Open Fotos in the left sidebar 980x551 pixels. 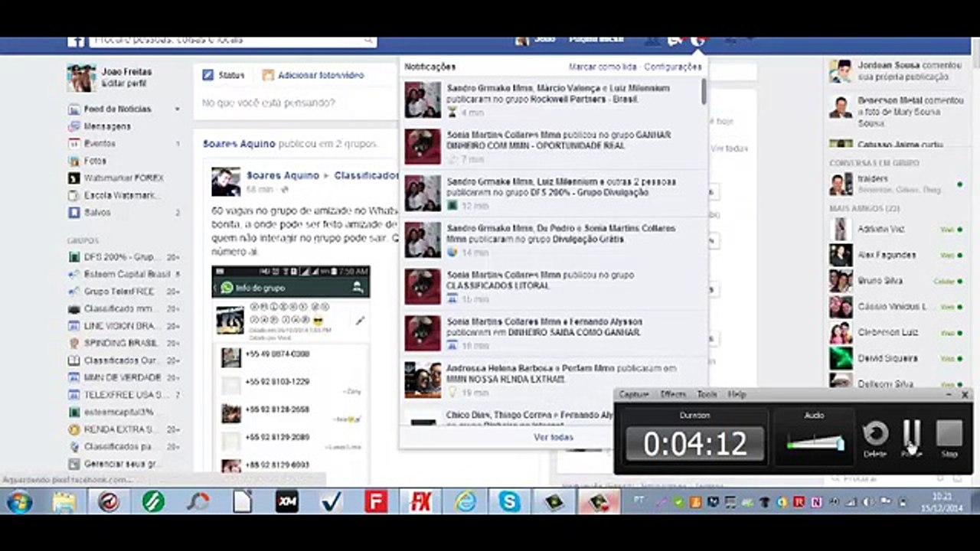click(x=95, y=161)
